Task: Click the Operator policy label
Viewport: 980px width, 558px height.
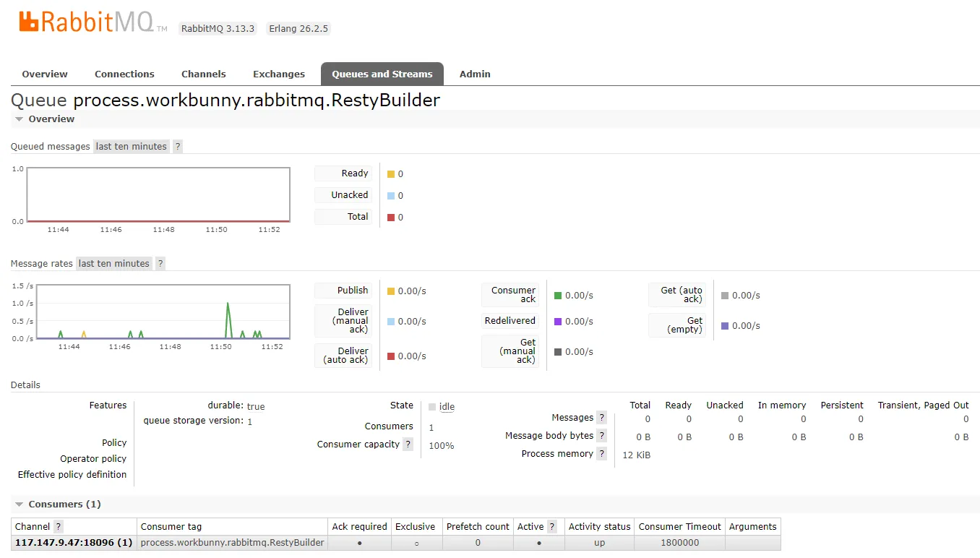Action: coord(93,459)
